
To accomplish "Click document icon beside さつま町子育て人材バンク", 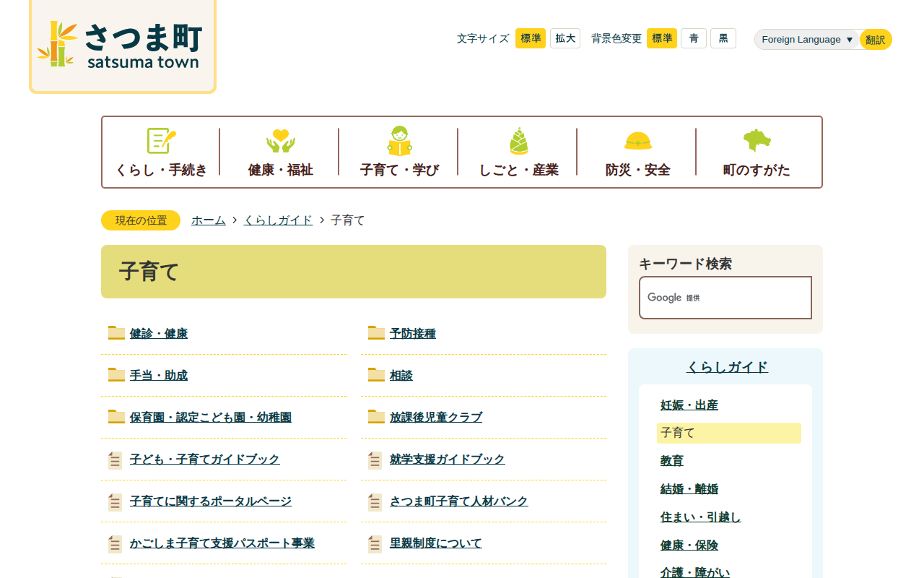I will [375, 502].
